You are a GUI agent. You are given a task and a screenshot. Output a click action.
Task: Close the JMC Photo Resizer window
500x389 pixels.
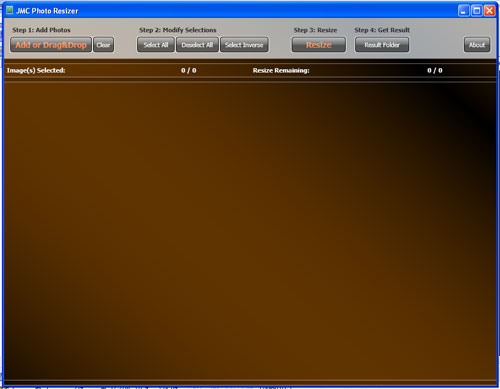[x=490, y=11]
